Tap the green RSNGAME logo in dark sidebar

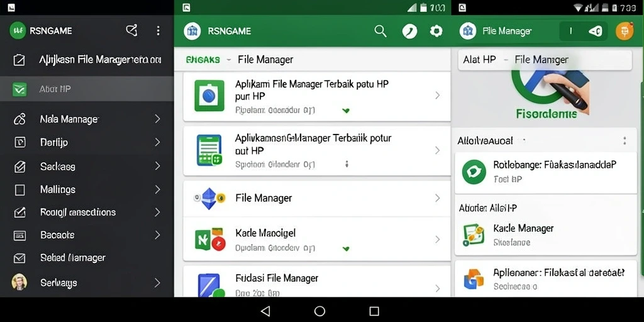18,31
